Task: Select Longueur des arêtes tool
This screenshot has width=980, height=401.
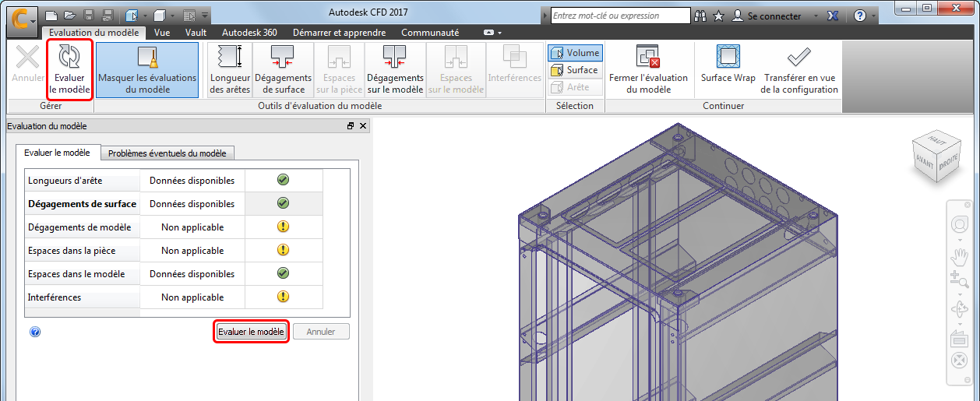Action: click(230, 69)
